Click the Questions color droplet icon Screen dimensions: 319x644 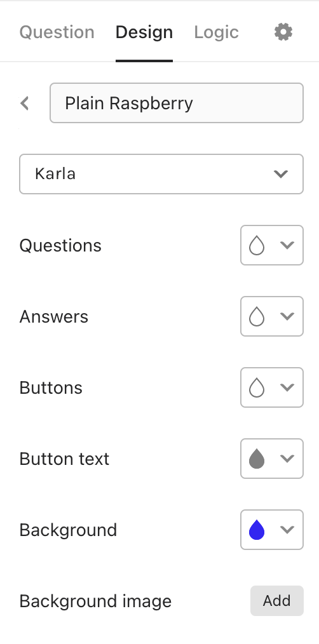[x=257, y=246]
